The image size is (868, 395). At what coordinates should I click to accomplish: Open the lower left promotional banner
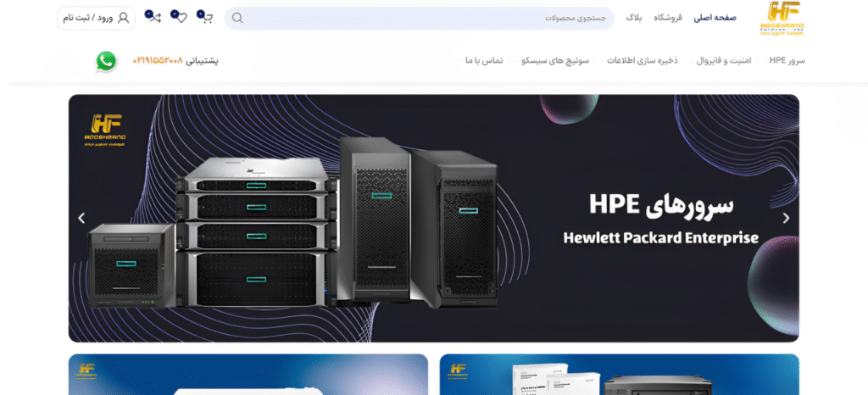coord(248,375)
